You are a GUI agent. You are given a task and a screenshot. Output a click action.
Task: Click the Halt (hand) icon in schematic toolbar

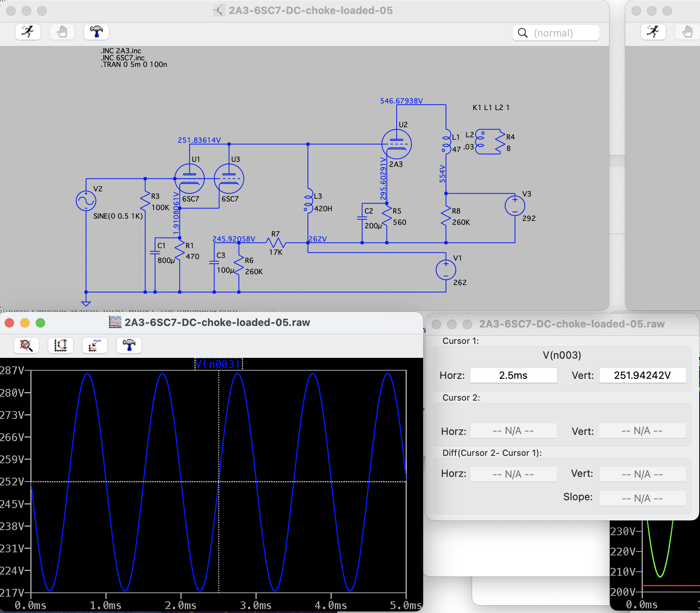(62, 32)
